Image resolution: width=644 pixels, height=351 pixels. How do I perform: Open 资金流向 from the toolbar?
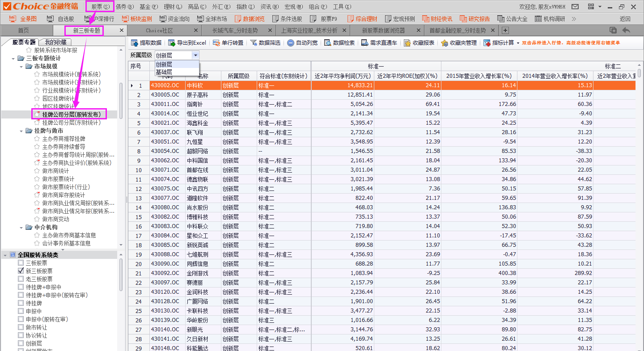174,19
